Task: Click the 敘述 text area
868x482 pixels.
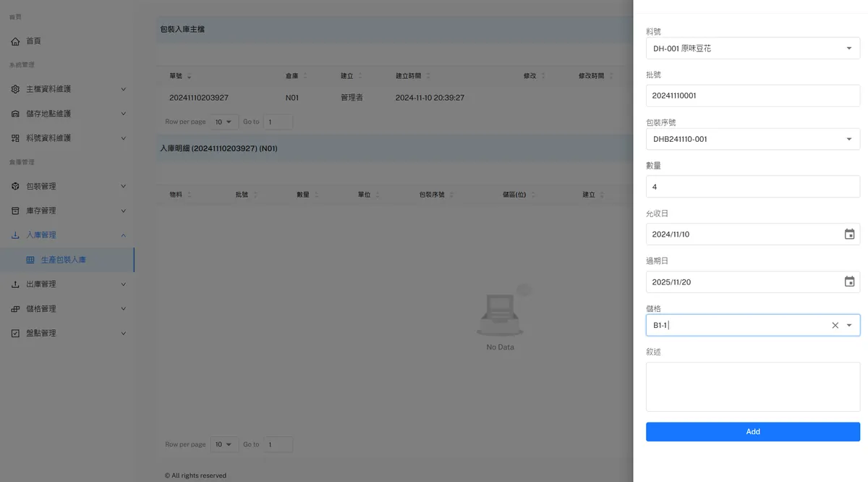Action: click(x=752, y=387)
